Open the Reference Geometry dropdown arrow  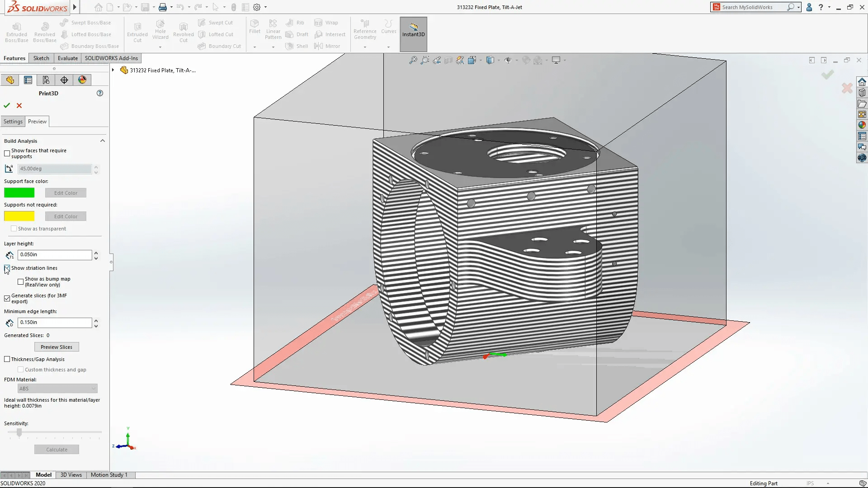tap(365, 47)
